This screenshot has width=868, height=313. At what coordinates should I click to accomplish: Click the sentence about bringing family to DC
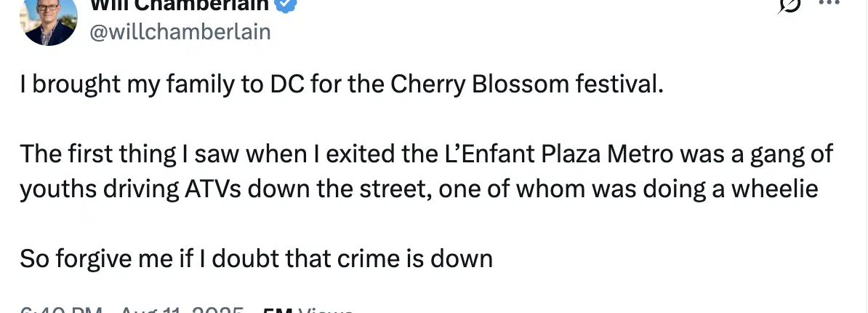342,84
